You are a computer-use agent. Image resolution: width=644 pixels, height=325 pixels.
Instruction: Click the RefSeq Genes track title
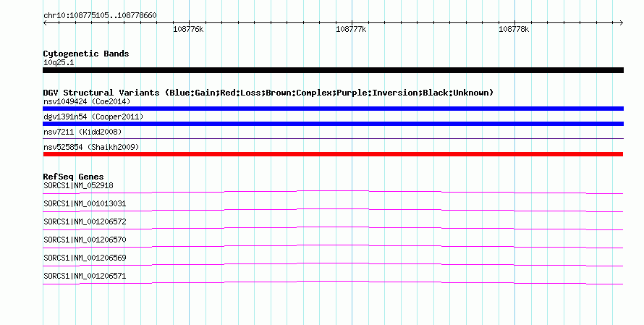(x=73, y=177)
